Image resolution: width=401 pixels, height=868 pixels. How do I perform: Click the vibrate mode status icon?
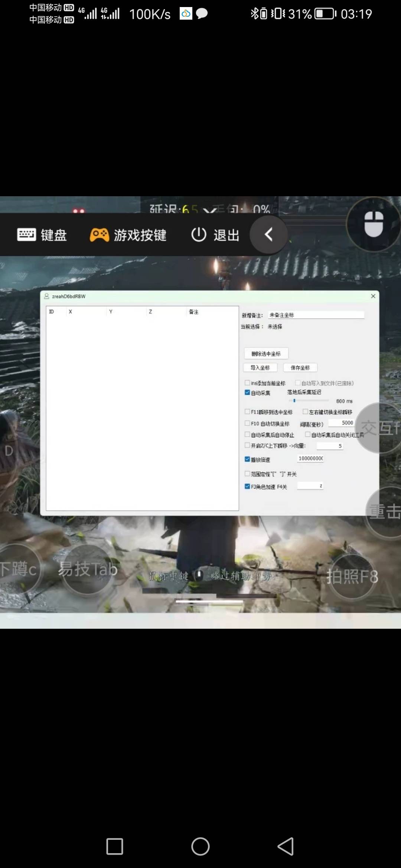point(278,14)
